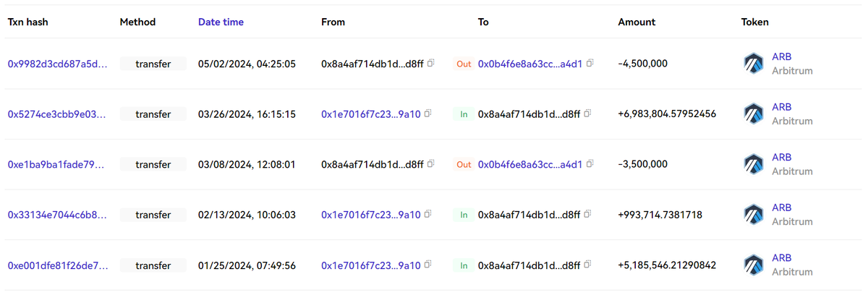
Task: Click ARB token logo in last row
Action: click(x=754, y=265)
